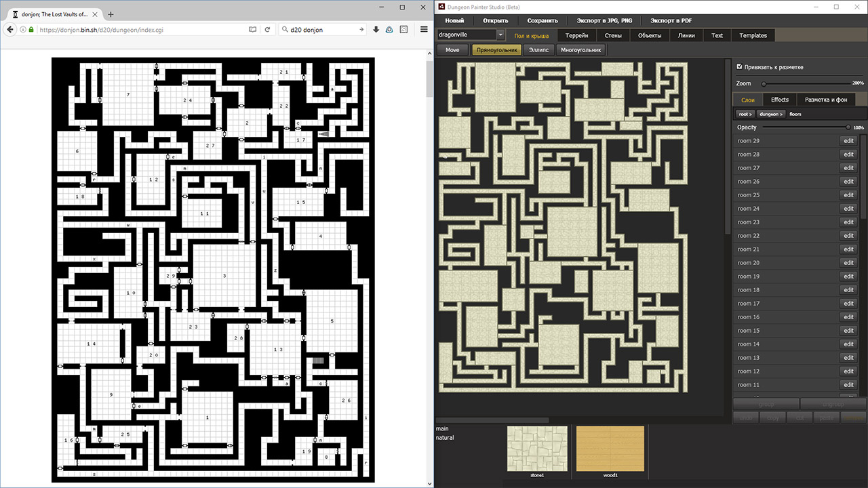This screenshot has width=868, height=488.
Task: Open reader view icon in address bar
Action: pos(253,30)
